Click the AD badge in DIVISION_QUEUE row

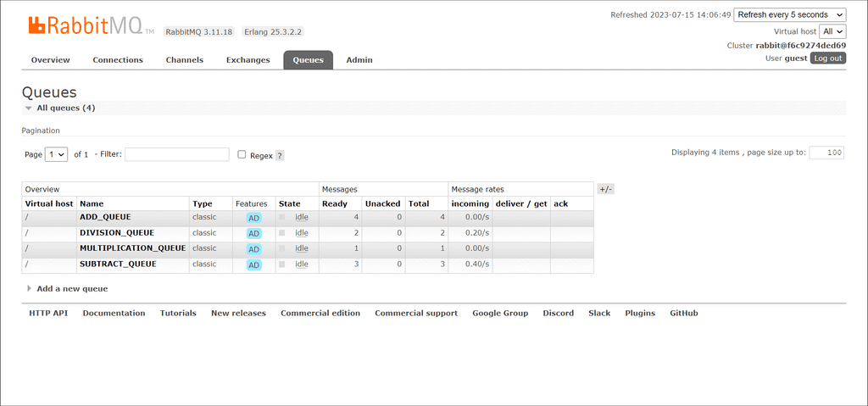(x=253, y=234)
